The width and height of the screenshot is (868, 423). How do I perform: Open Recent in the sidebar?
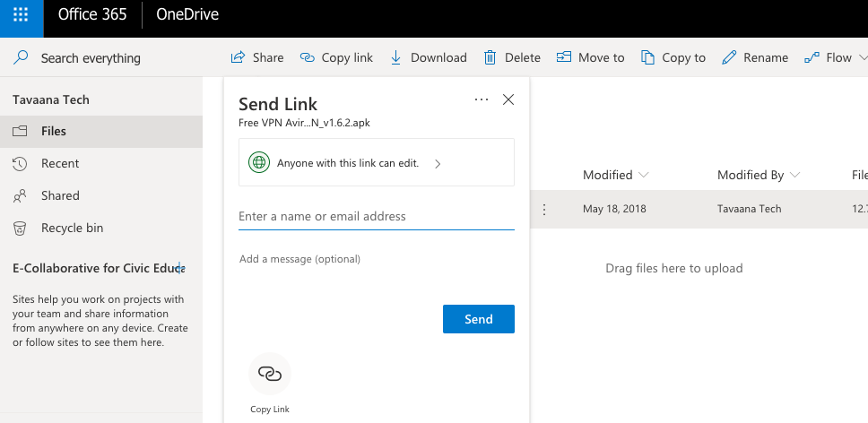(101, 164)
